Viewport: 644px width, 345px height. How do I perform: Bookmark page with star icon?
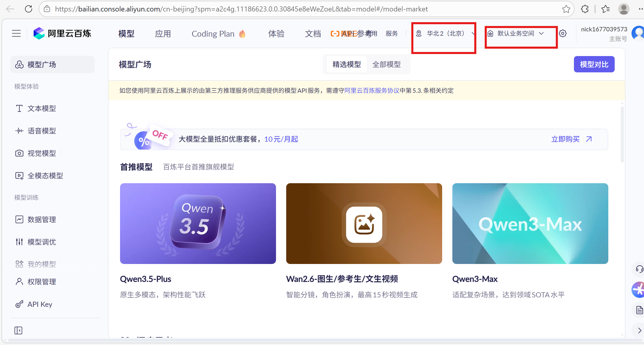pyautogui.click(x=566, y=9)
